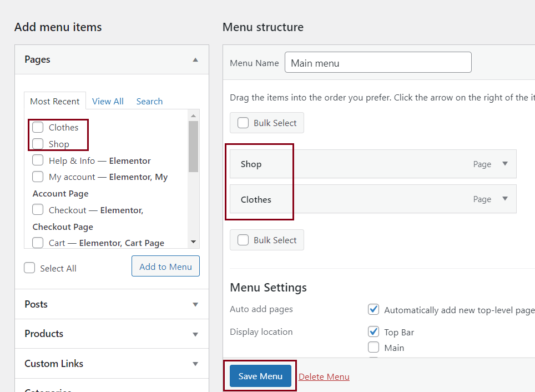This screenshot has width=535, height=392.
Task: Check the Help & Info page checkbox
Action: pos(38,160)
